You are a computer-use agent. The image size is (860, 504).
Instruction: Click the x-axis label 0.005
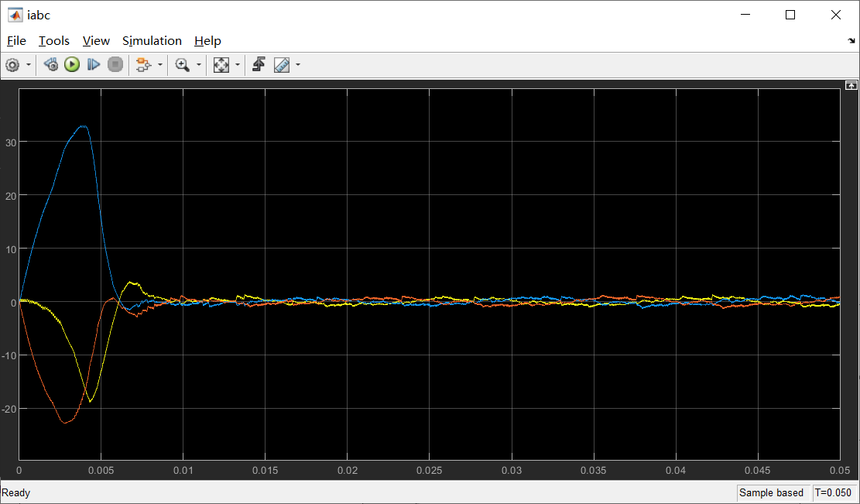pyautogui.click(x=101, y=471)
